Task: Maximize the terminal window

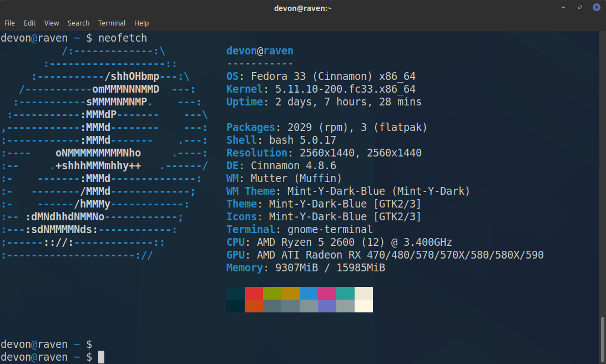Action: 580,7
